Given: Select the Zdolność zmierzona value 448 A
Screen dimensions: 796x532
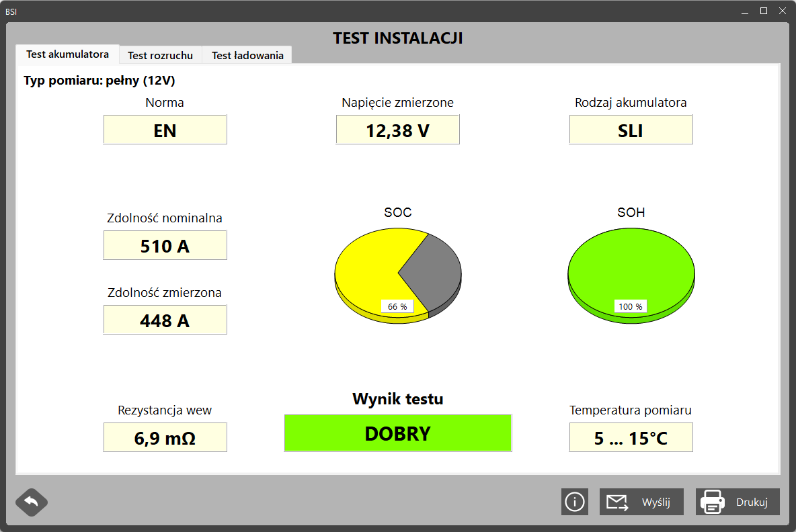Looking at the screenshot, I should click(x=165, y=319).
